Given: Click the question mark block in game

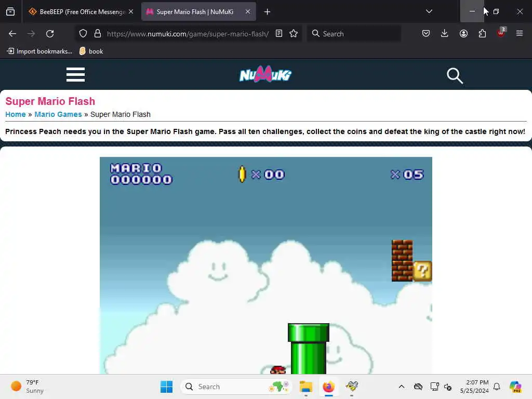Looking at the screenshot, I should [422, 271].
